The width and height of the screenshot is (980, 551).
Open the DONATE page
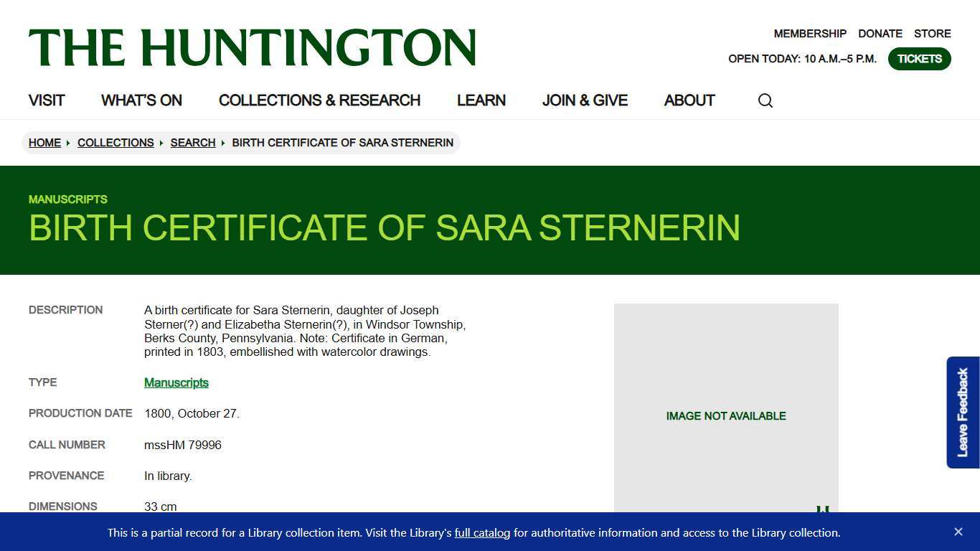coord(880,33)
